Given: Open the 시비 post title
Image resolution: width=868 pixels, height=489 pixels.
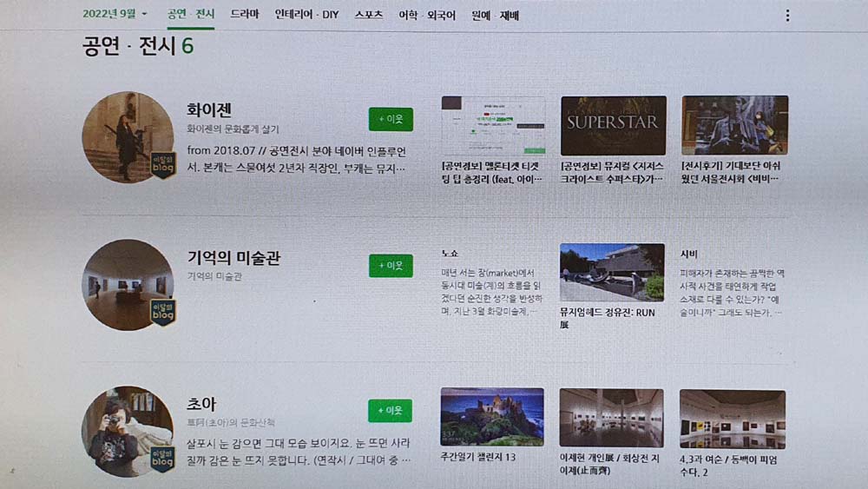Looking at the screenshot, I should [688, 254].
